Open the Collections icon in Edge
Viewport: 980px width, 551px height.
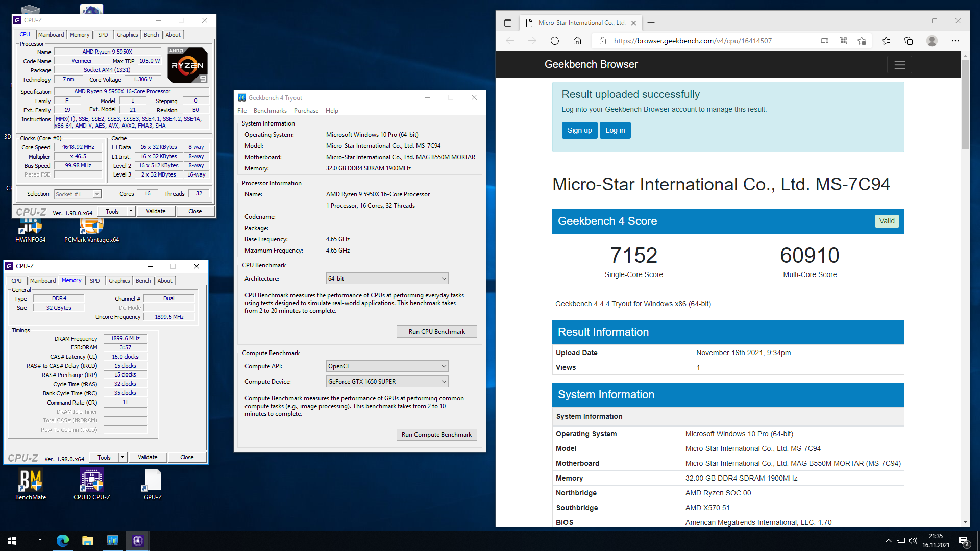tap(909, 41)
